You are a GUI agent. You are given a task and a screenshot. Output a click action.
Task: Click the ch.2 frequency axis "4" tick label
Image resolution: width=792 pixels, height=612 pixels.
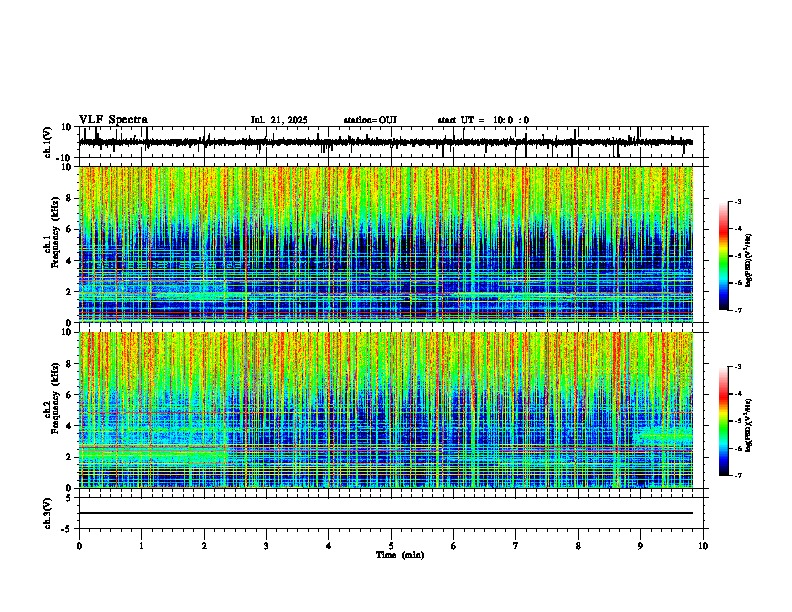point(69,426)
